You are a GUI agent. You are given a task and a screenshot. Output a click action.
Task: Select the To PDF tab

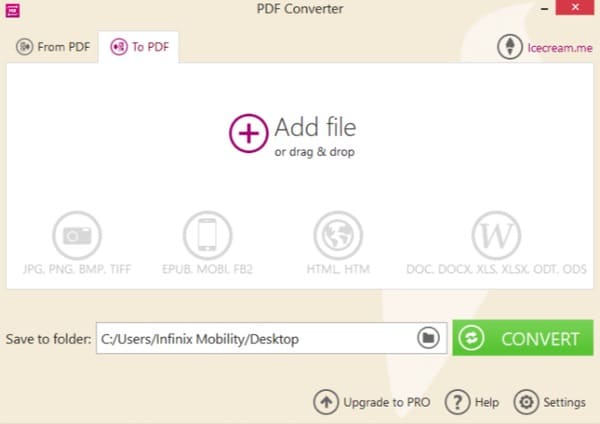pos(139,47)
